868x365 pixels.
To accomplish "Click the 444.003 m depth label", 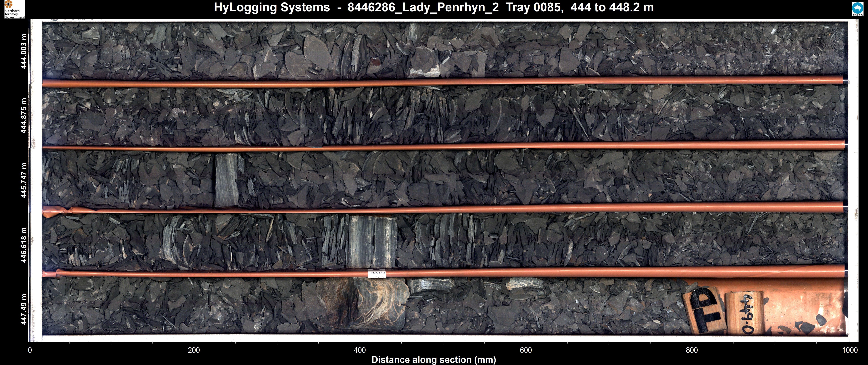I will [x=24, y=51].
